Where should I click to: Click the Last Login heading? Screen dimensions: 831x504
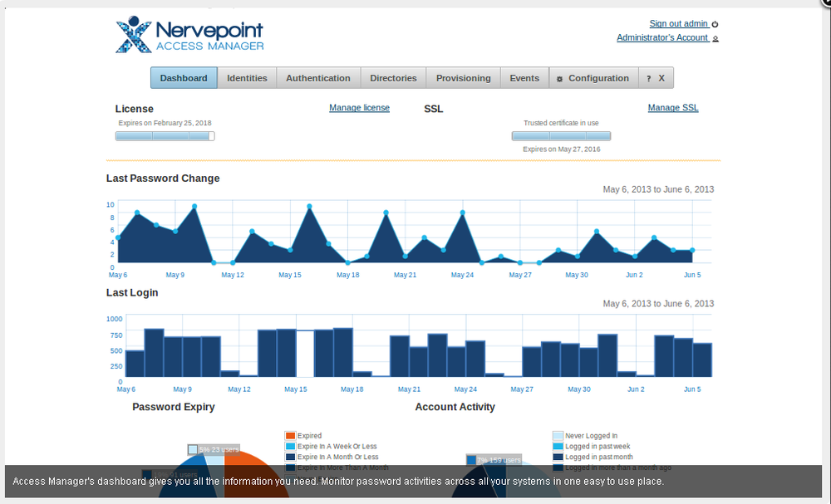132,293
